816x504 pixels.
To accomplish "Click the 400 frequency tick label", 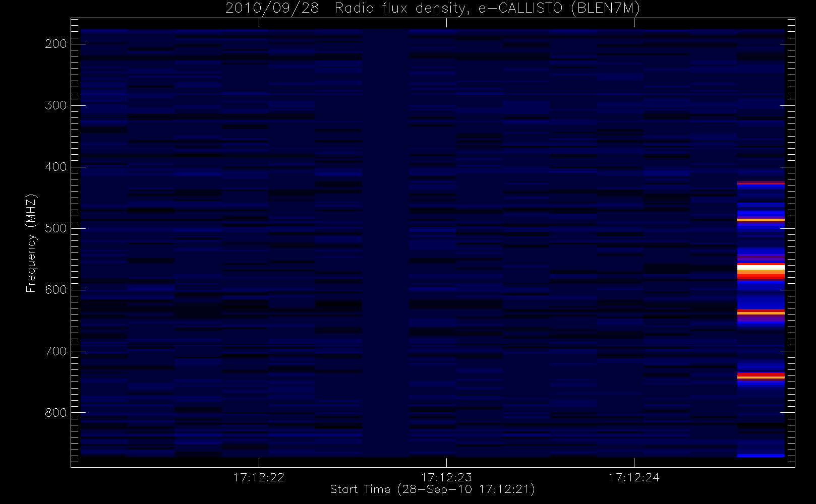I will point(55,167).
